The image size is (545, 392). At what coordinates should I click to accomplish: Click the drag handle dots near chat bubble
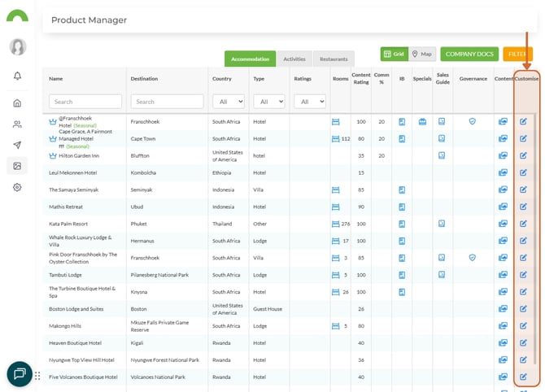[37, 376]
